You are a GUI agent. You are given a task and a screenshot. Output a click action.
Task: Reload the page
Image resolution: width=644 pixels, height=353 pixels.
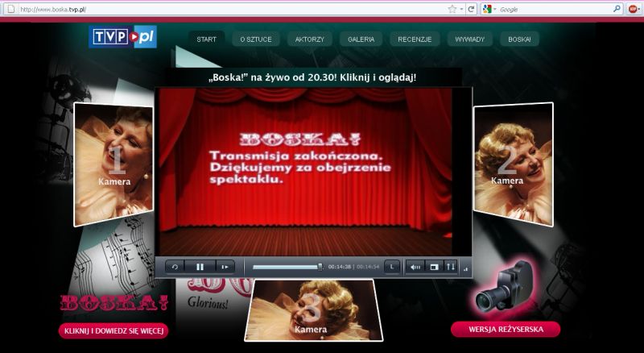[472, 9]
